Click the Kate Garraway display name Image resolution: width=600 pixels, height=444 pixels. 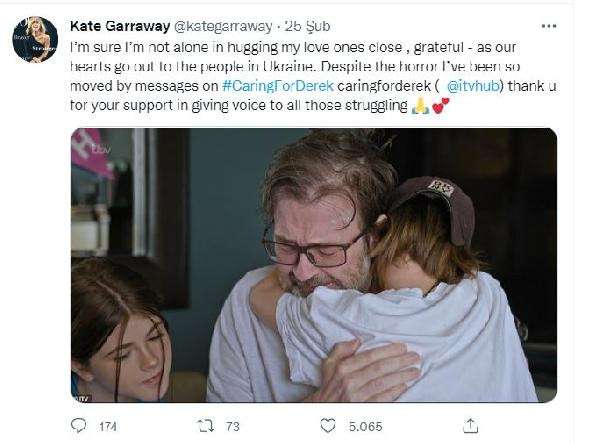pyautogui.click(x=120, y=26)
